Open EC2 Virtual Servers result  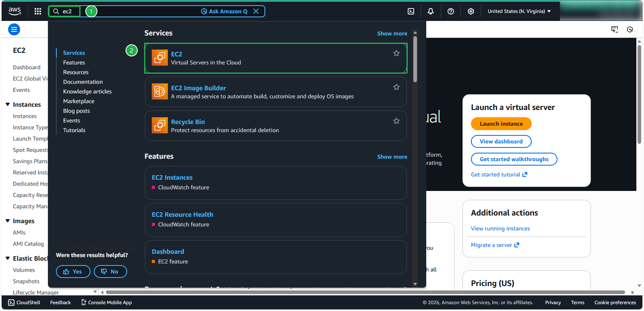(x=276, y=58)
